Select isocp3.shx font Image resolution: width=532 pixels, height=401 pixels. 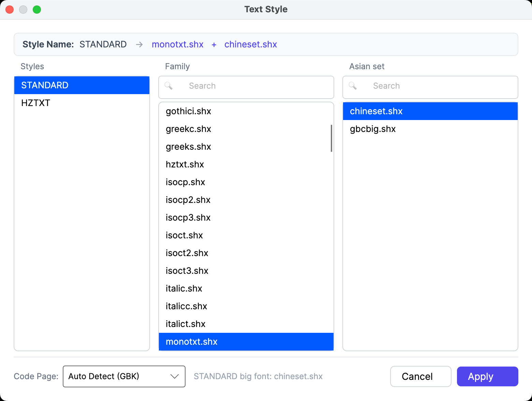click(246, 218)
